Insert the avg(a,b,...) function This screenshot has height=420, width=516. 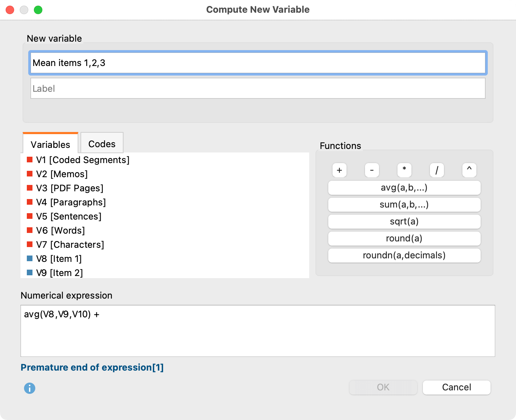point(404,188)
